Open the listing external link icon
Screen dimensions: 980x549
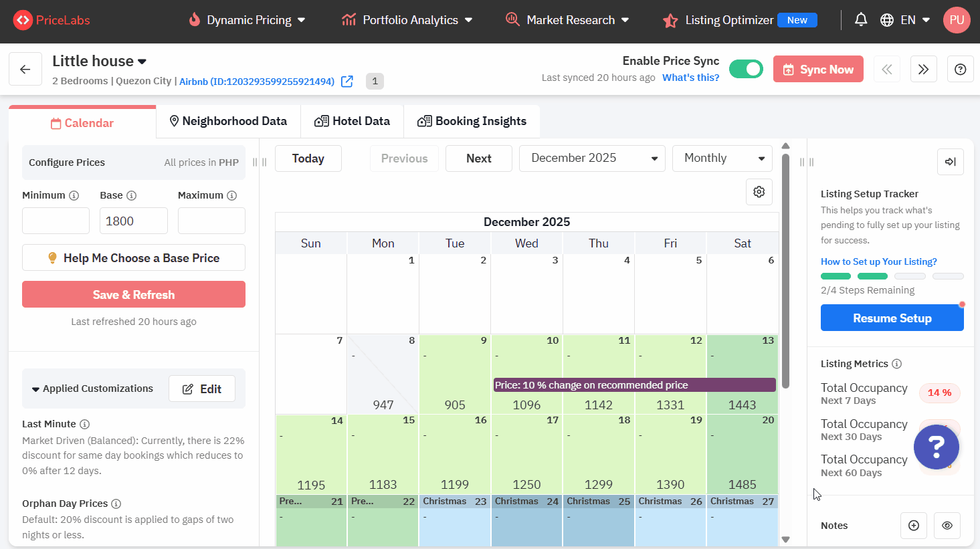347,82
